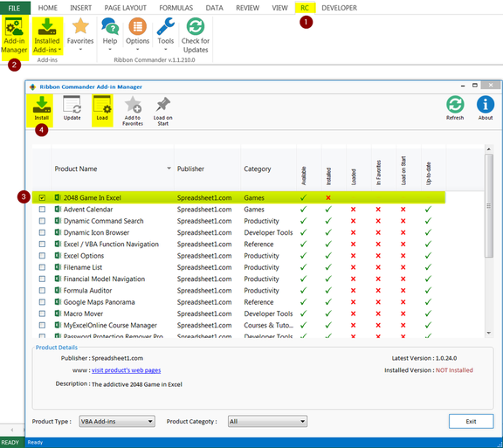Image resolution: width=503 pixels, height=448 pixels.
Task: Switch to the HOME ribbon tab
Action: 48,8
